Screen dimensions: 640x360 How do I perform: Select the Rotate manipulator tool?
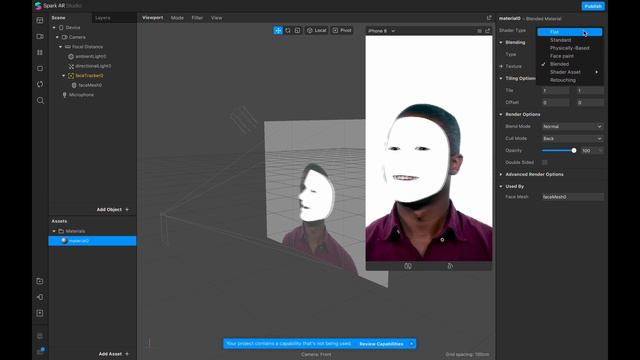point(288,31)
